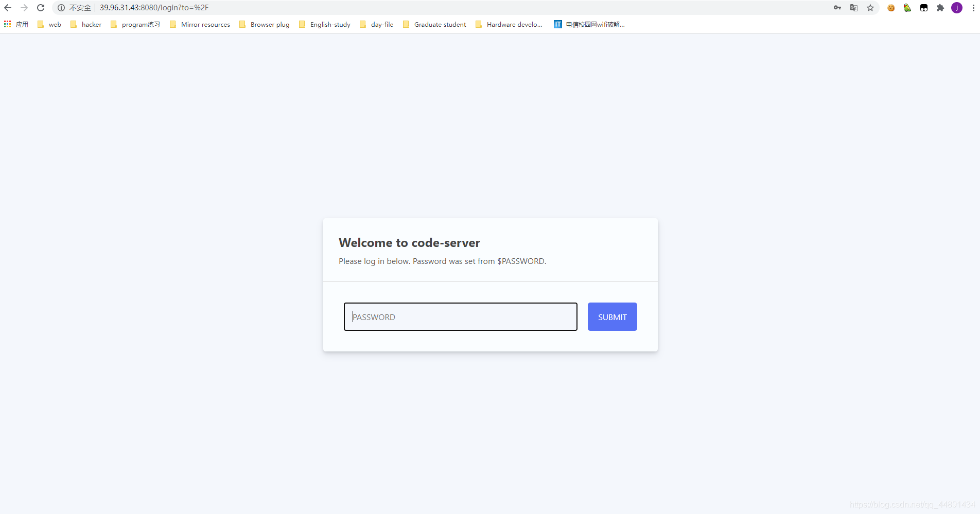Open the Extensions puzzle menu

940,8
